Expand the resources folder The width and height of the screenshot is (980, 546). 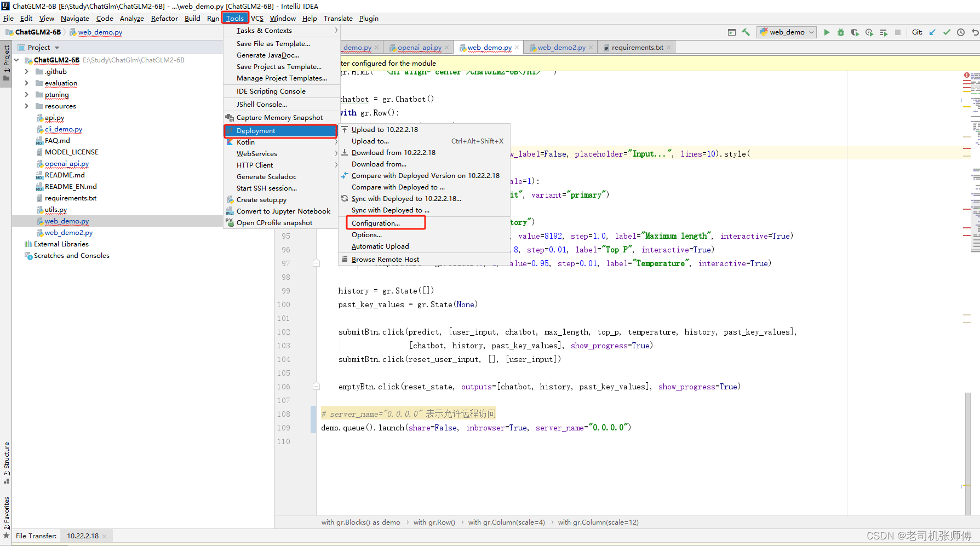[26, 106]
